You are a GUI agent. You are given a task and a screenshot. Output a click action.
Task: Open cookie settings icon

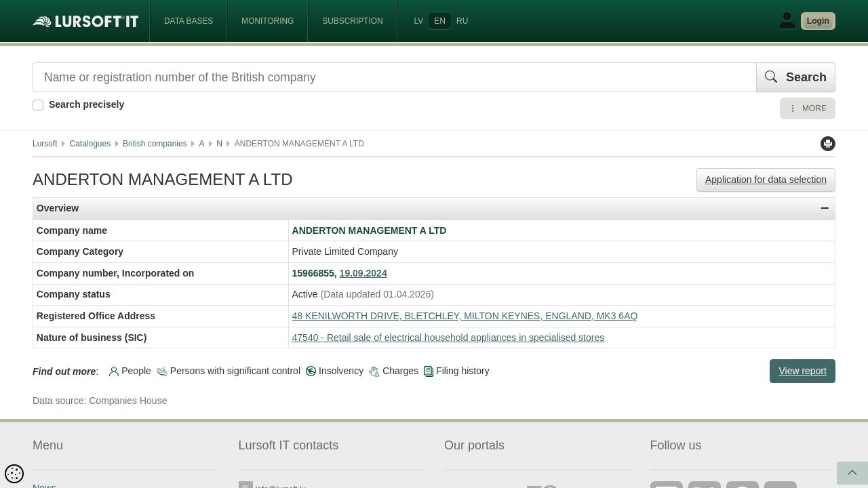(x=14, y=473)
